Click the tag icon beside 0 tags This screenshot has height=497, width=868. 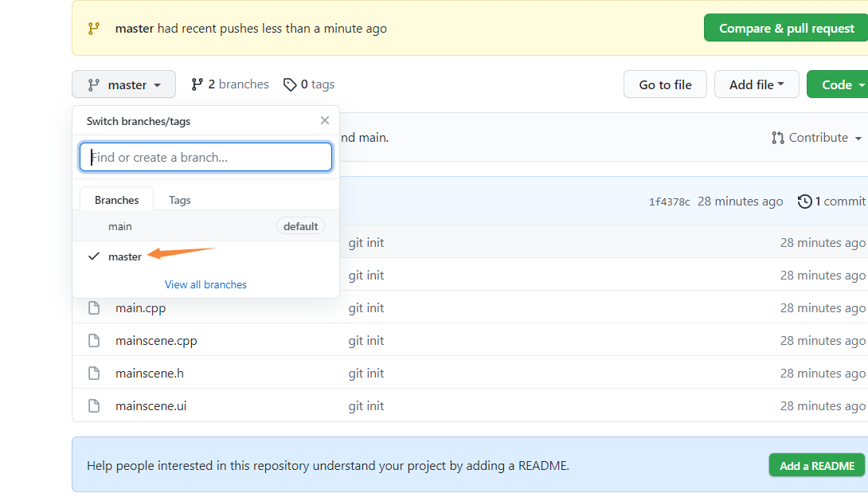click(290, 84)
